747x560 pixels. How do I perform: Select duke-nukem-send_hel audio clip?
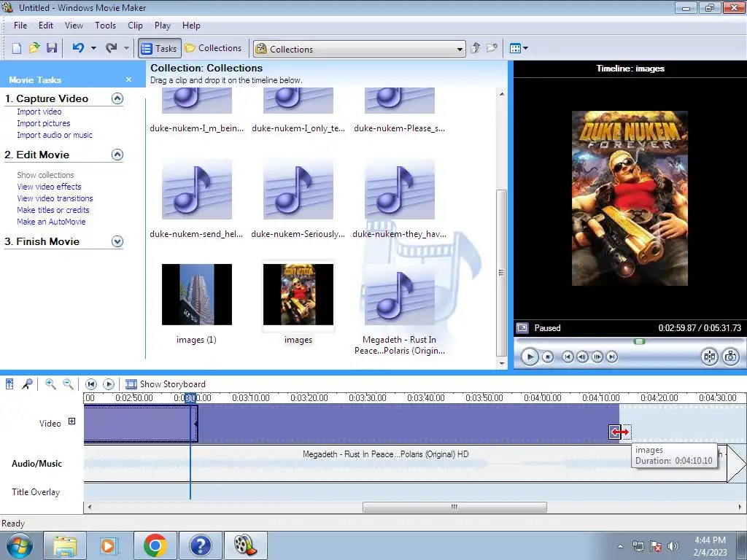197,189
